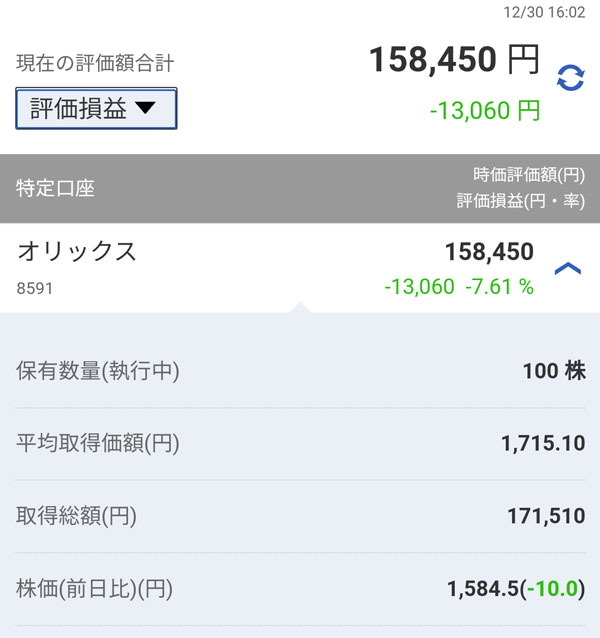600x638 pixels.
Task: Click the total loss -13,060 円 figure
Action: pyautogui.click(x=484, y=111)
